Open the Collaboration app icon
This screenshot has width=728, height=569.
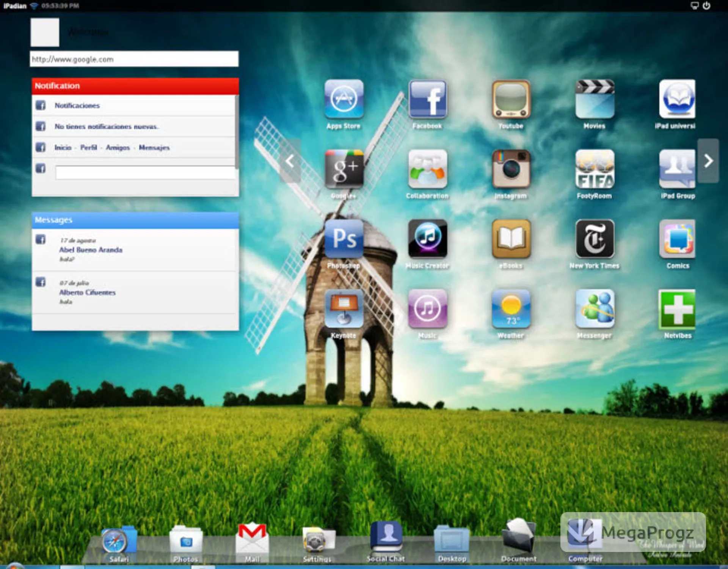[428, 169]
